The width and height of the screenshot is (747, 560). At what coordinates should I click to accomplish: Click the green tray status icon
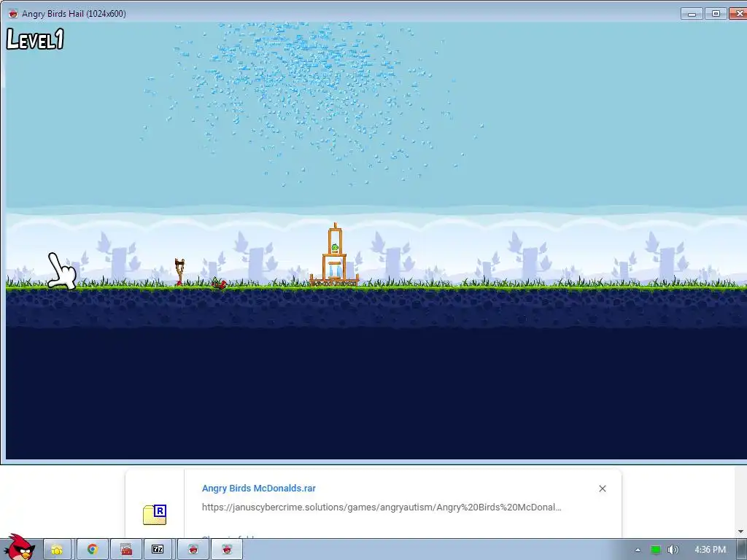(656, 550)
